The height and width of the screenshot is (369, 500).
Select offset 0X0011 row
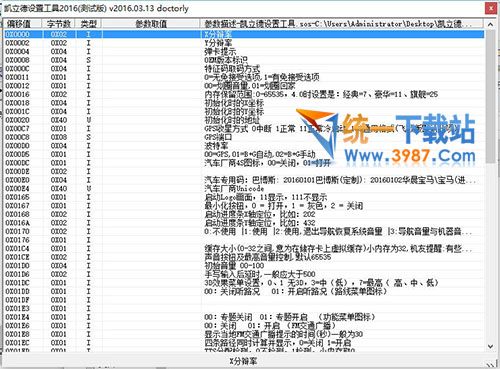pos(244,77)
